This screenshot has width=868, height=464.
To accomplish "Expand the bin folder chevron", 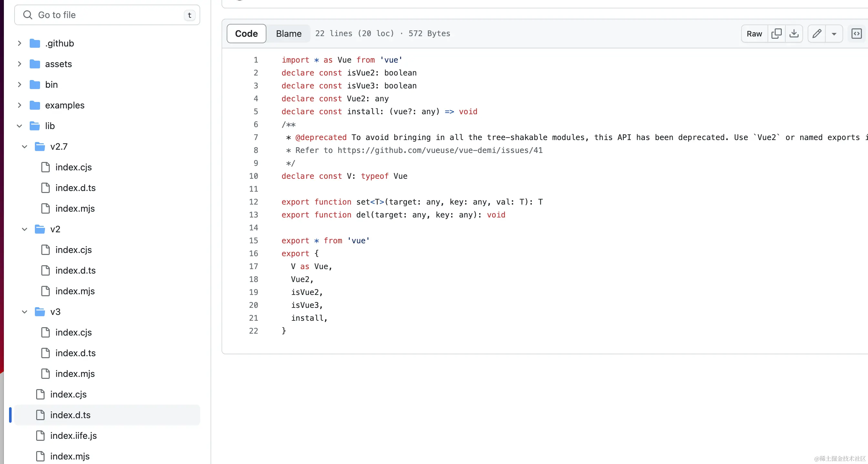I will (x=20, y=85).
